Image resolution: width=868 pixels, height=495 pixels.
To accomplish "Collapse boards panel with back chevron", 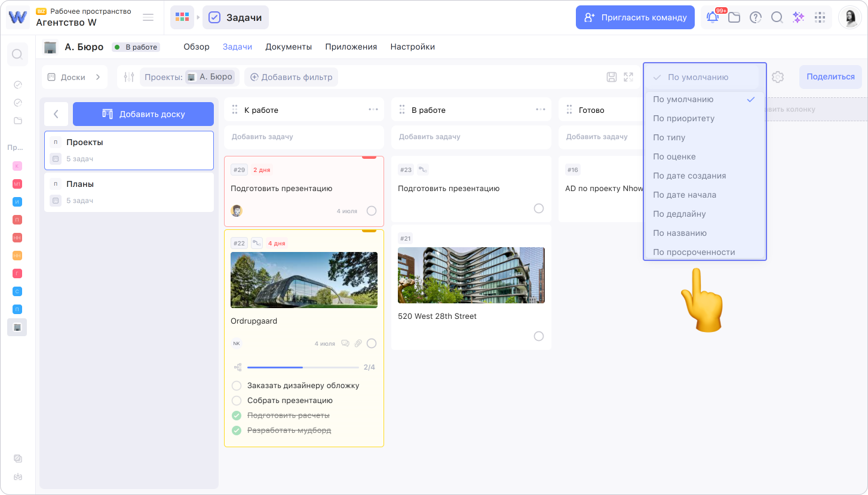I will pos(56,114).
